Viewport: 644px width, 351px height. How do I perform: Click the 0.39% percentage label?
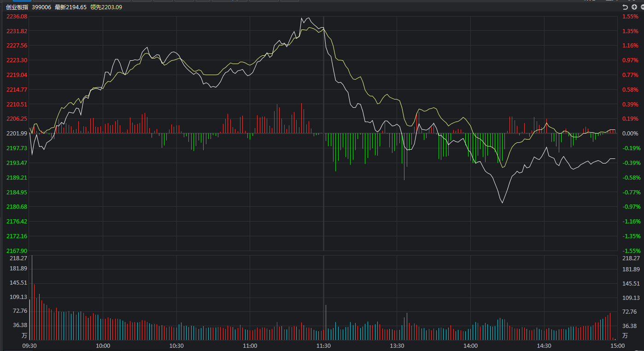(631, 104)
